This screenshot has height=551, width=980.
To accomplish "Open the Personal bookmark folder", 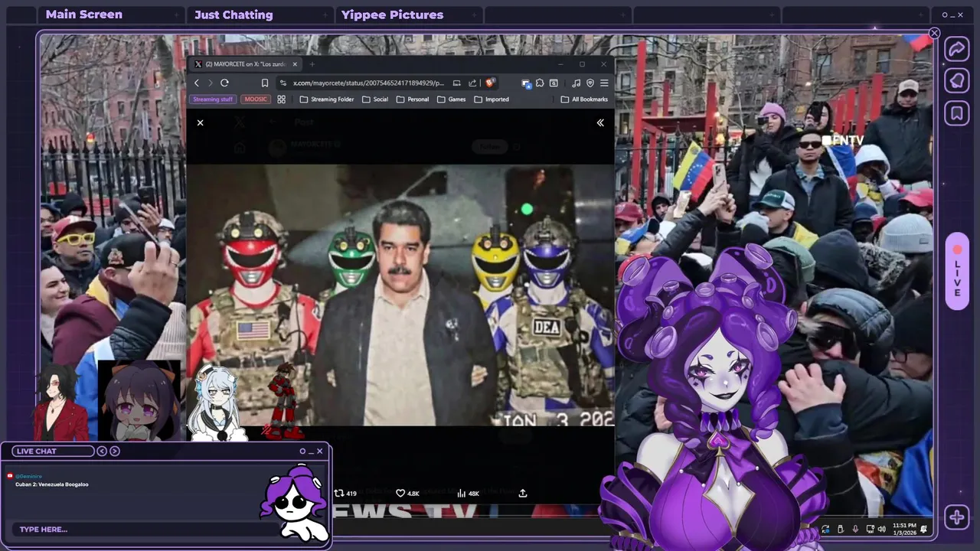I will coord(413,99).
